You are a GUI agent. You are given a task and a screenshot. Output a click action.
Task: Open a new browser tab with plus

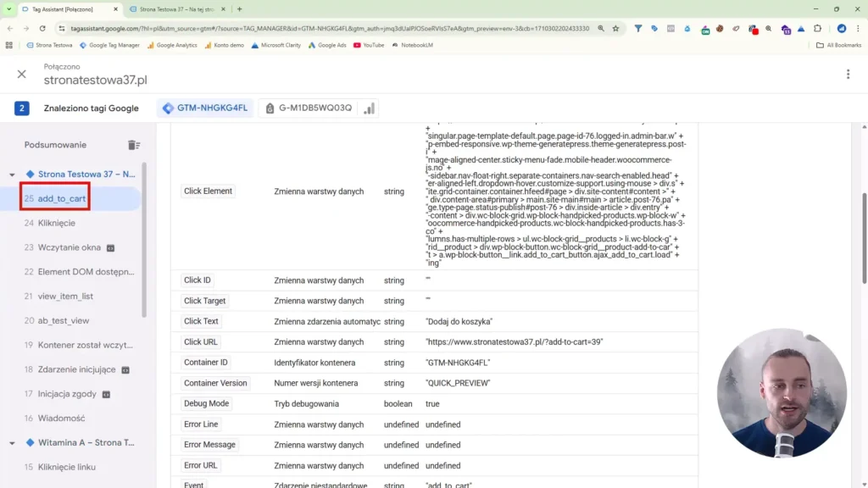pyautogui.click(x=240, y=9)
